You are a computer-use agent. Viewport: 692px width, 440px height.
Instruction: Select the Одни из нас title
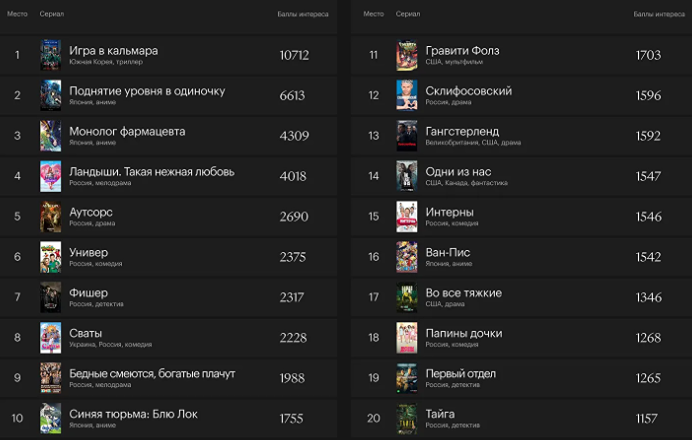pyautogui.click(x=458, y=172)
